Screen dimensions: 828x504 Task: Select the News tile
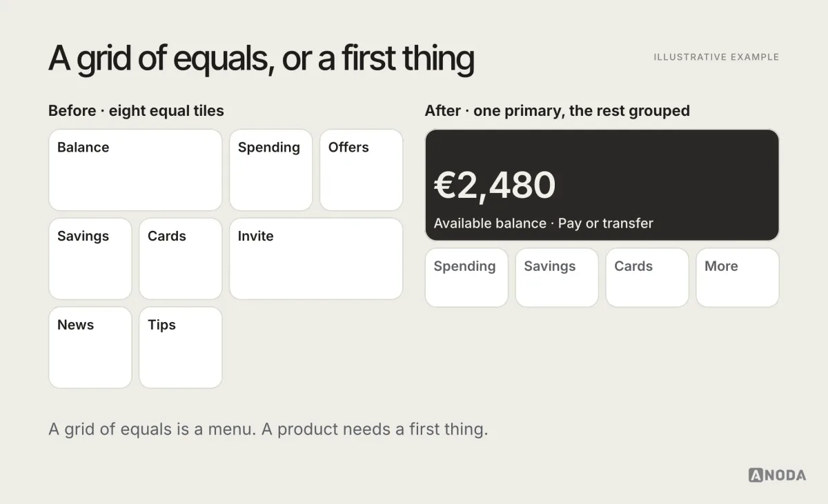tap(90, 347)
